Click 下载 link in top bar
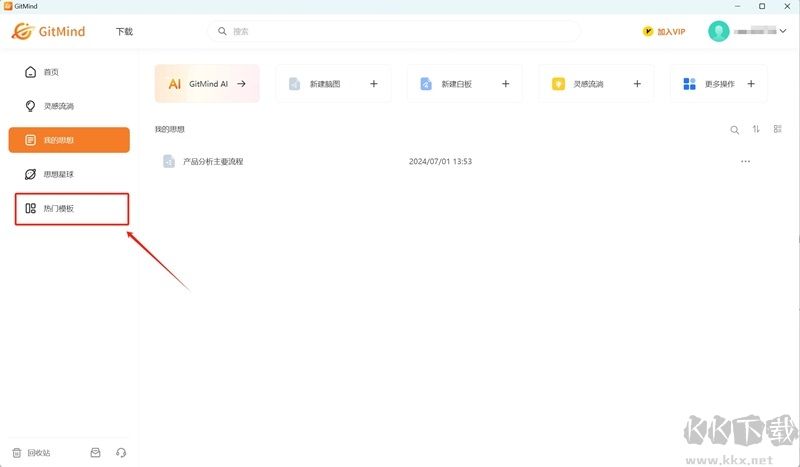800x467 pixels. coord(124,32)
